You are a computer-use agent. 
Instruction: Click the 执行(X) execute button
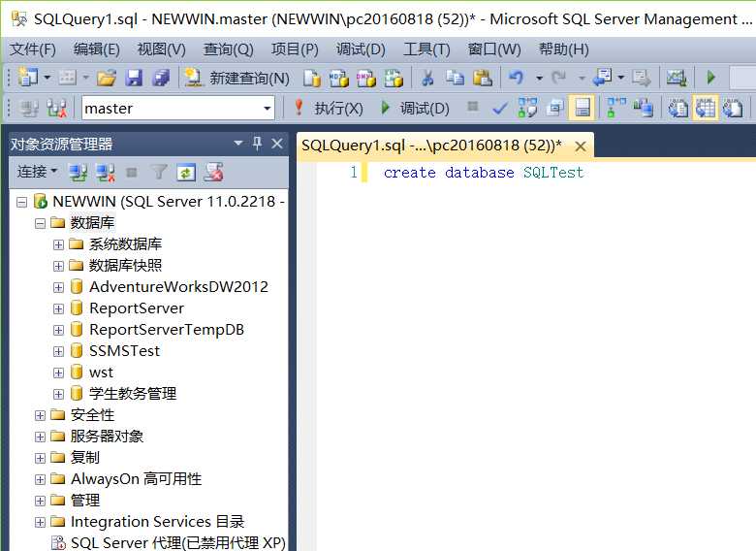[328, 108]
